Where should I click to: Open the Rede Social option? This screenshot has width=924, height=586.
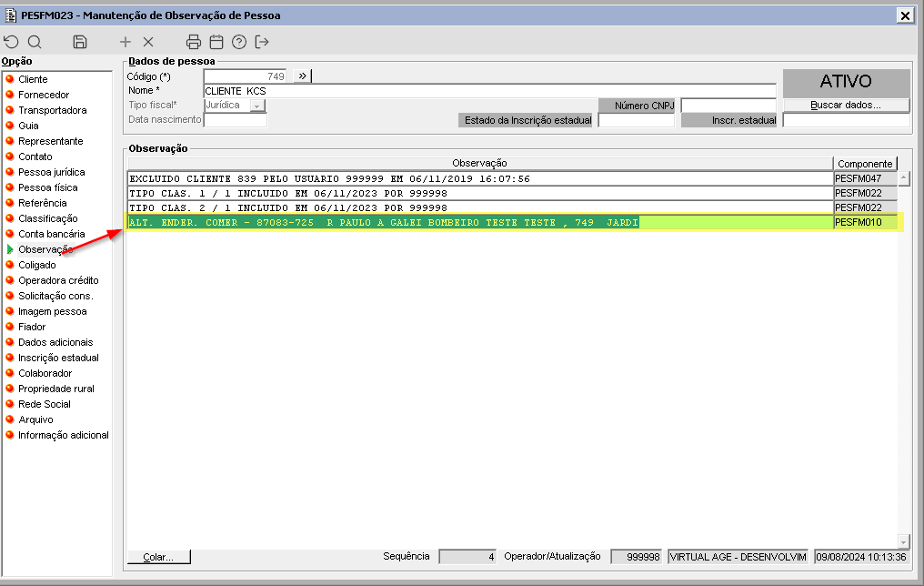click(x=45, y=404)
